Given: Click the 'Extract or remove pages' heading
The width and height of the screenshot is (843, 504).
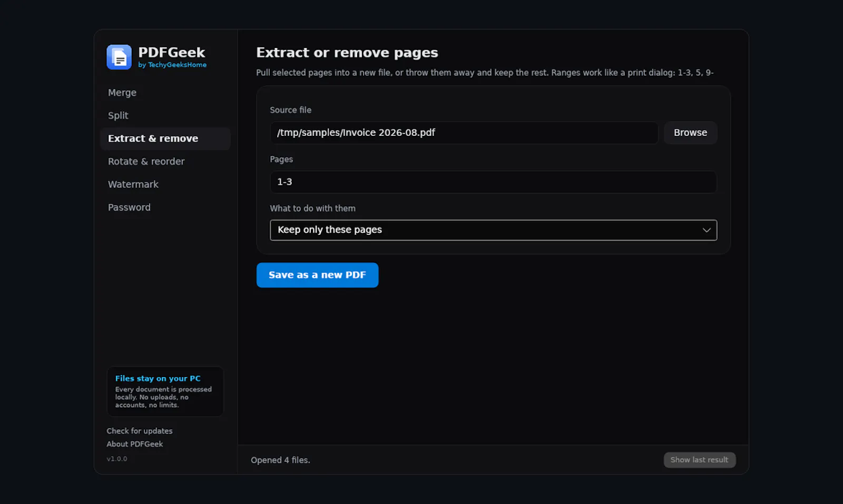Looking at the screenshot, I should 347,53.
